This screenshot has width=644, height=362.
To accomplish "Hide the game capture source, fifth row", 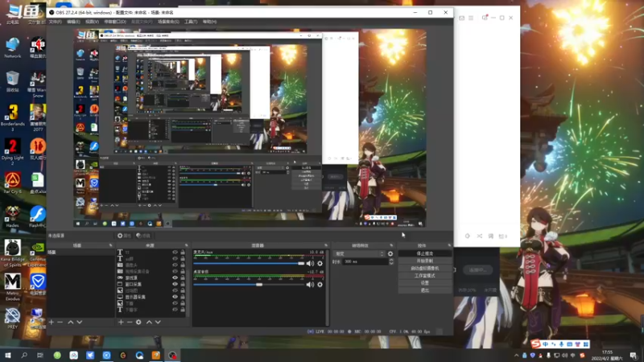I will pyautogui.click(x=175, y=278).
